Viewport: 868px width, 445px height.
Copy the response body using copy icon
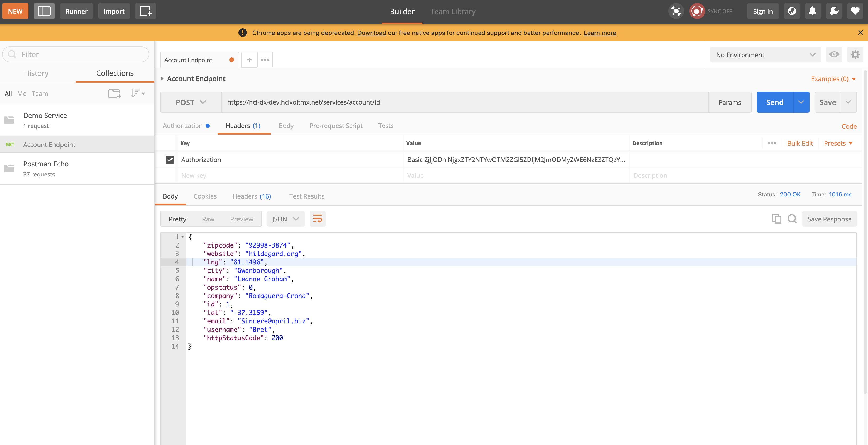click(x=777, y=219)
